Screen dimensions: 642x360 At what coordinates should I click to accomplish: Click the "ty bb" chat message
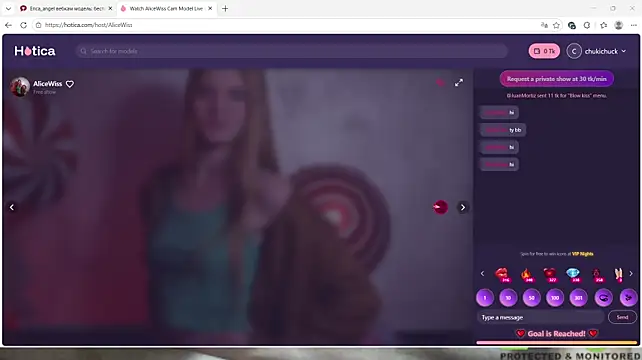click(x=503, y=130)
